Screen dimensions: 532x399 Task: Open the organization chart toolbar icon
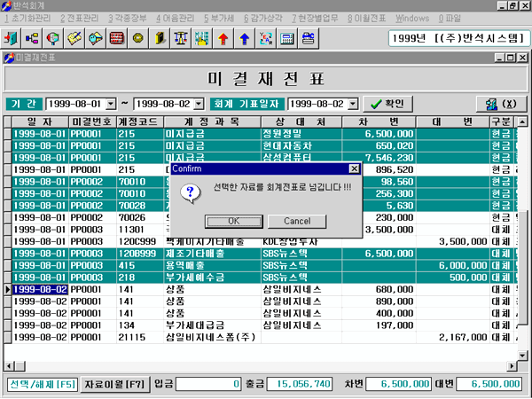click(32, 38)
